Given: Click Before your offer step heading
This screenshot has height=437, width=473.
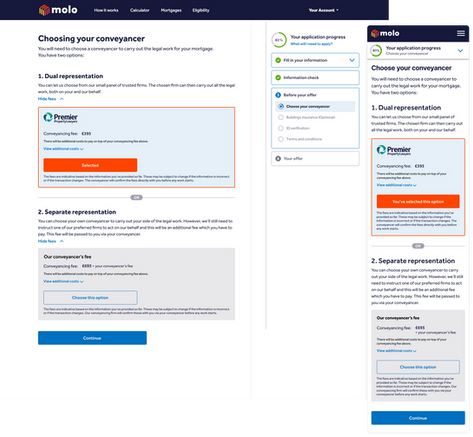Looking at the screenshot, I should 300,95.
